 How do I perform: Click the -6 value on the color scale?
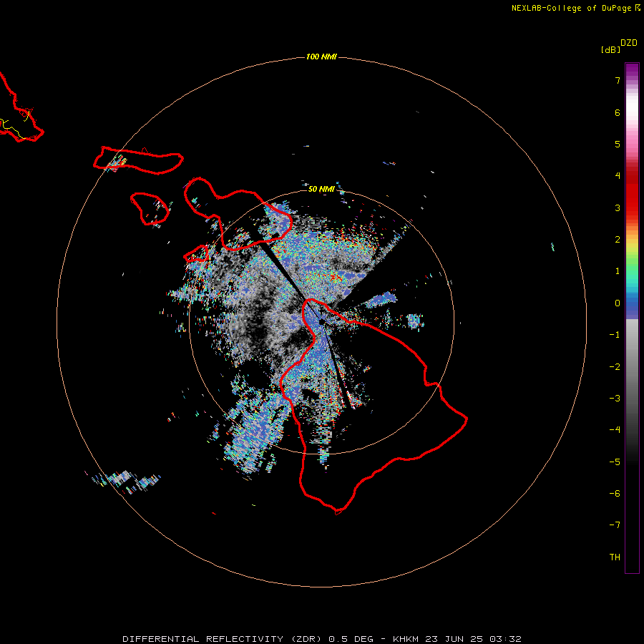pos(615,494)
